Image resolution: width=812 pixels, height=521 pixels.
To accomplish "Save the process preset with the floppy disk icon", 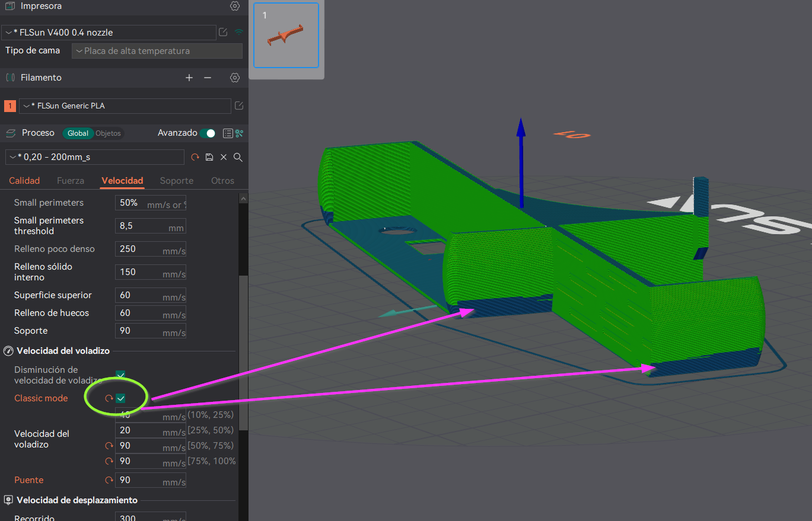I will click(209, 157).
